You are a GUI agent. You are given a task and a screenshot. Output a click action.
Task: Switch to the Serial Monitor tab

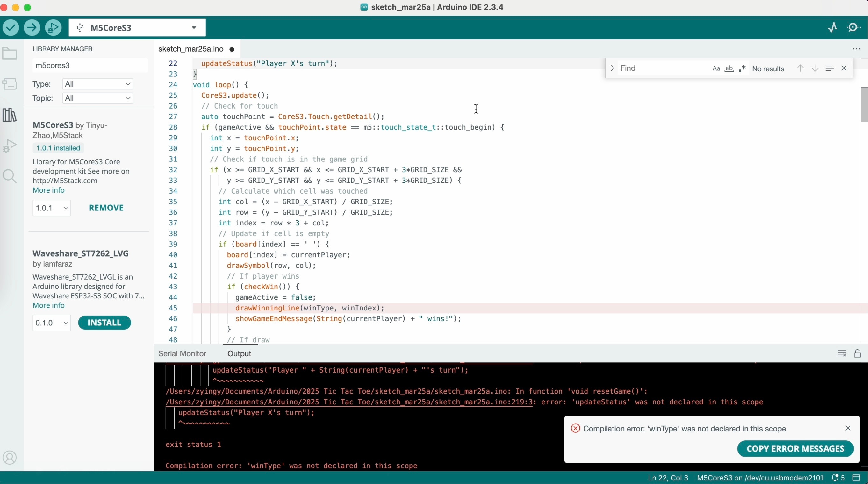tap(182, 354)
